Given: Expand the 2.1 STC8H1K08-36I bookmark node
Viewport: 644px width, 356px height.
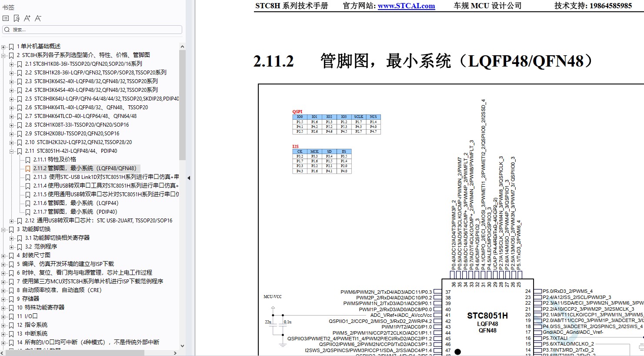Looking at the screenshot, I should 12,64.
